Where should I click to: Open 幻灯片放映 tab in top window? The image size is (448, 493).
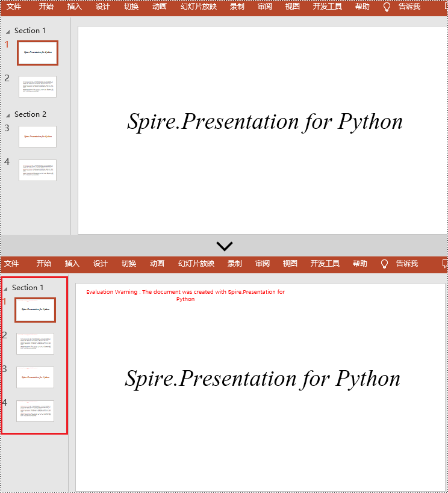pos(199,6)
